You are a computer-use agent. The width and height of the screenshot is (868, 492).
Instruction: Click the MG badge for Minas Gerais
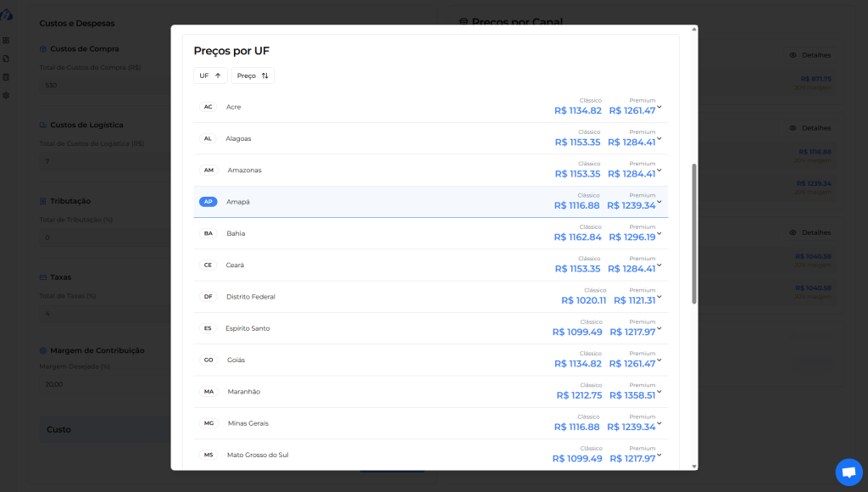209,423
